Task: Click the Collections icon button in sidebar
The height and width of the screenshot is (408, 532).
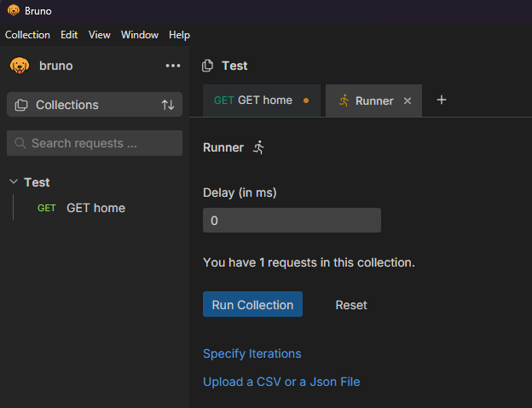Action: pyautogui.click(x=22, y=105)
